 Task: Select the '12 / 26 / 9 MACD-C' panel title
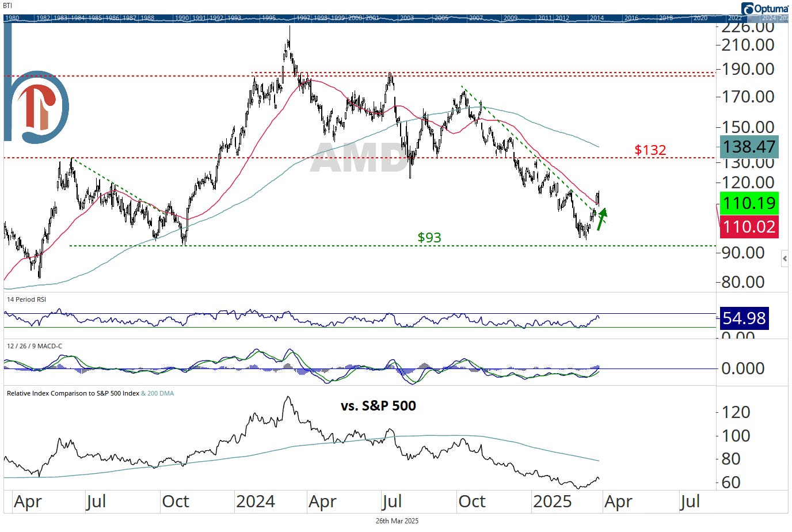click(35, 346)
